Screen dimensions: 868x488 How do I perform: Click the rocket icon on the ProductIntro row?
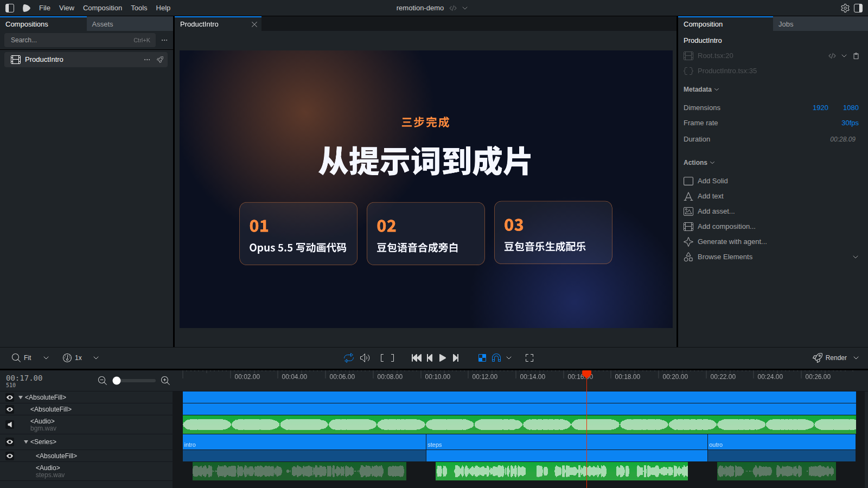coord(160,60)
